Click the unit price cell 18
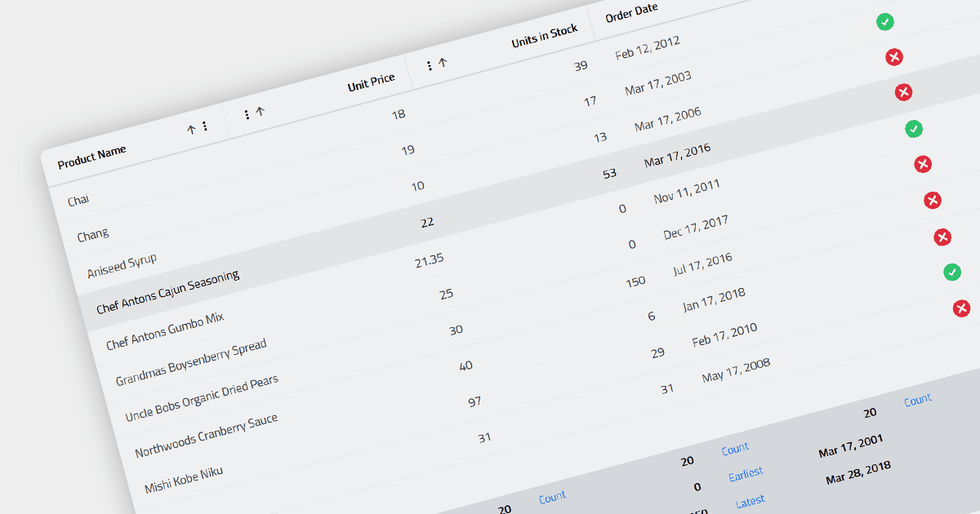 point(399,114)
